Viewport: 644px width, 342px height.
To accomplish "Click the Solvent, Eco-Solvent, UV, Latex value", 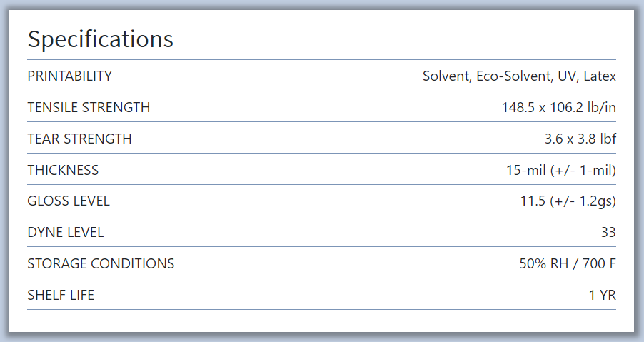I will click(x=519, y=76).
